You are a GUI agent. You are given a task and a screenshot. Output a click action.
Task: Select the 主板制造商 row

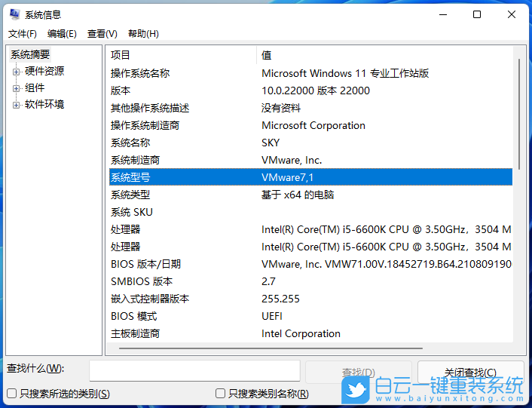point(310,333)
